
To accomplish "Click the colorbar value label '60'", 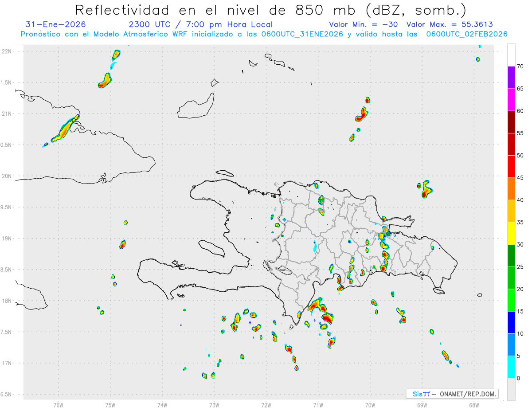I will click(520, 111).
